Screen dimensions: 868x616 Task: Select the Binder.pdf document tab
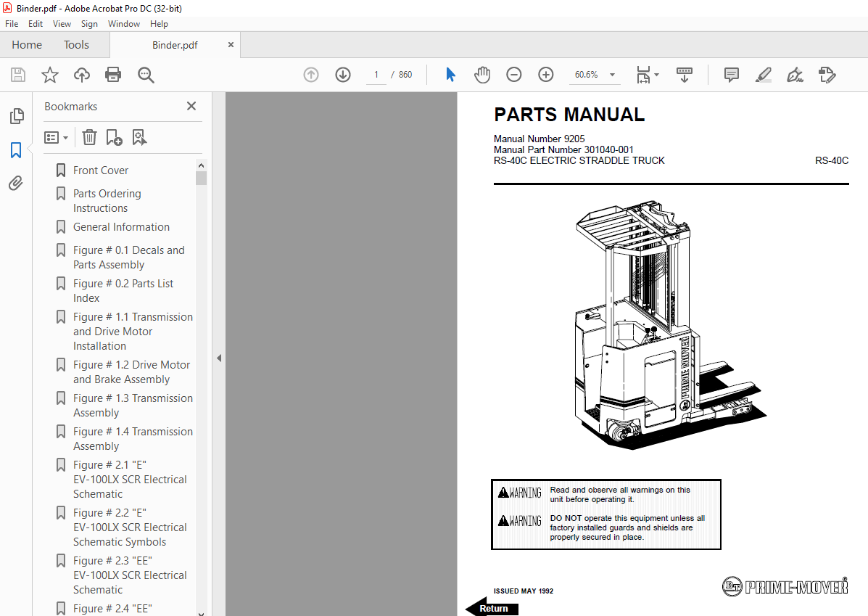175,45
